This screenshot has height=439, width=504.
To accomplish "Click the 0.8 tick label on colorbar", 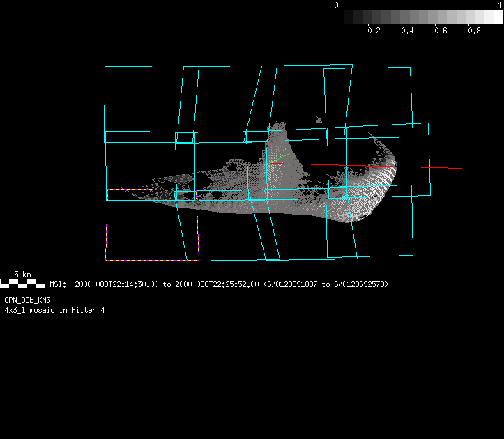I will (474, 31).
